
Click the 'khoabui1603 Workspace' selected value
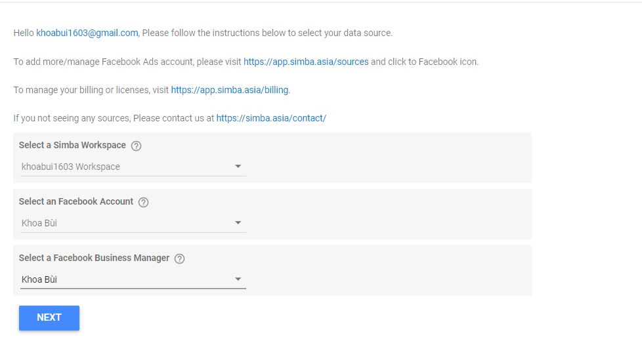pyautogui.click(x=71, y=167)
